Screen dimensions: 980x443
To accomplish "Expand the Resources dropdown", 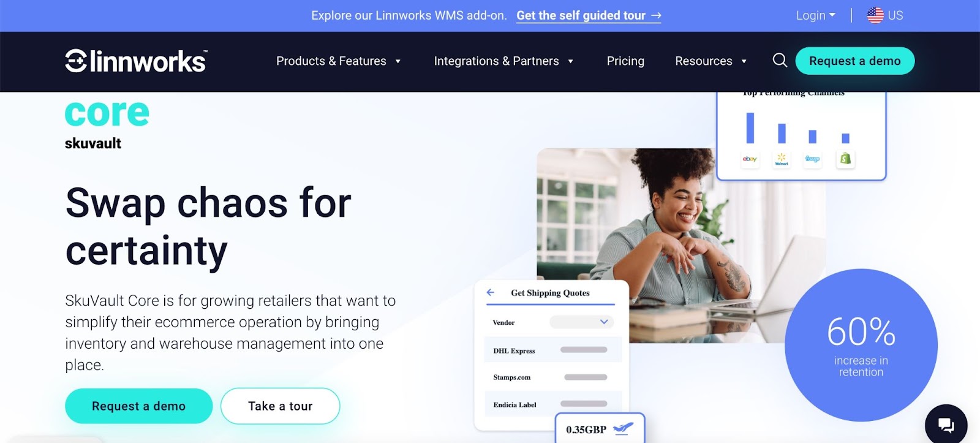I will pos(710,61).
